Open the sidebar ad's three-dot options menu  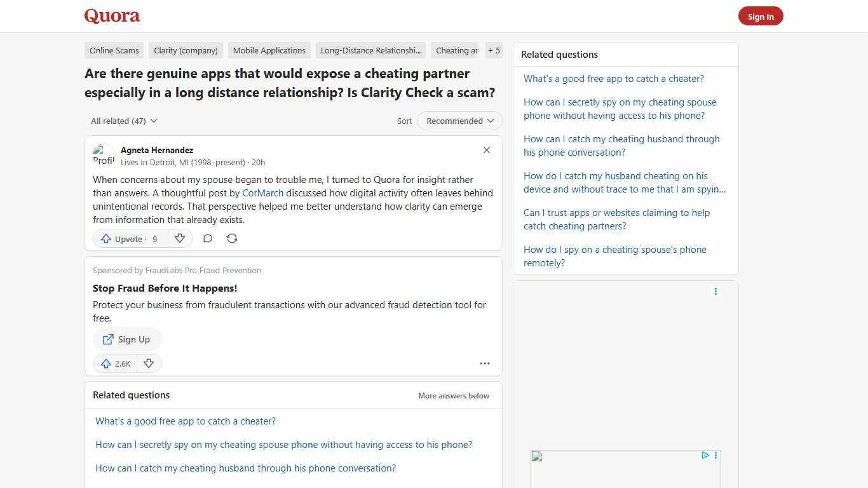pos(715,292)
